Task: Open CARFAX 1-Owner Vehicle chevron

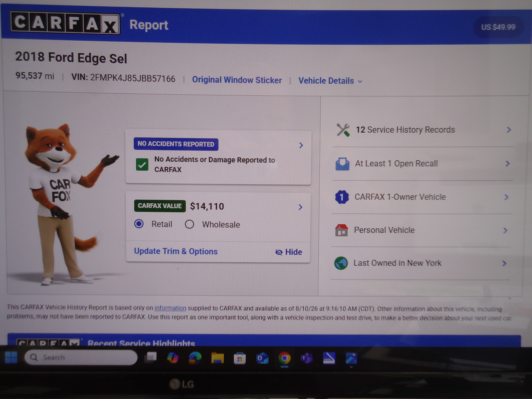Action: point(506,197)
